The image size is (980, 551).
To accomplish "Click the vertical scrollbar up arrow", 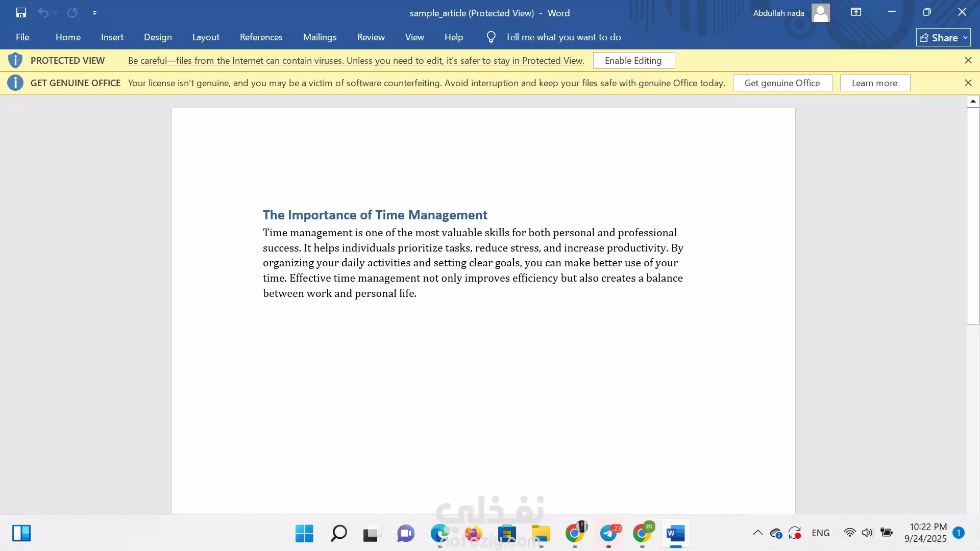I will pyautogui.click(x=973, y=101).
